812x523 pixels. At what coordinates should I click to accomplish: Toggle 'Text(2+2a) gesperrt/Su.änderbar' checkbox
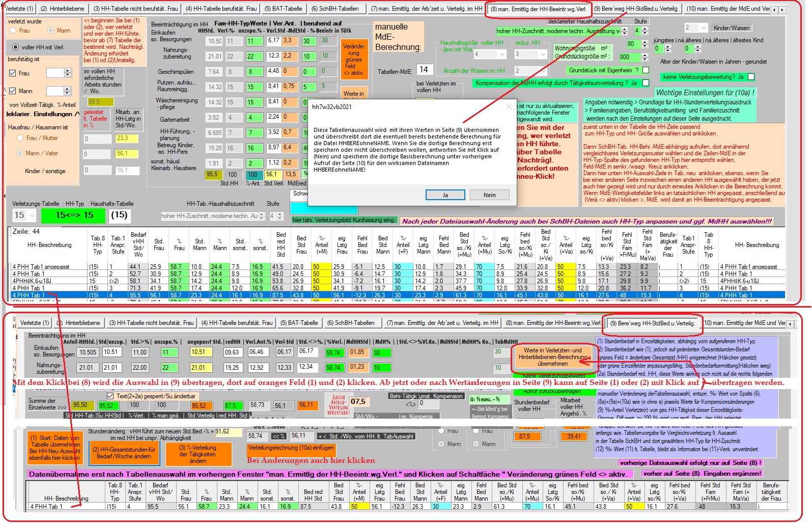(110, 396)
